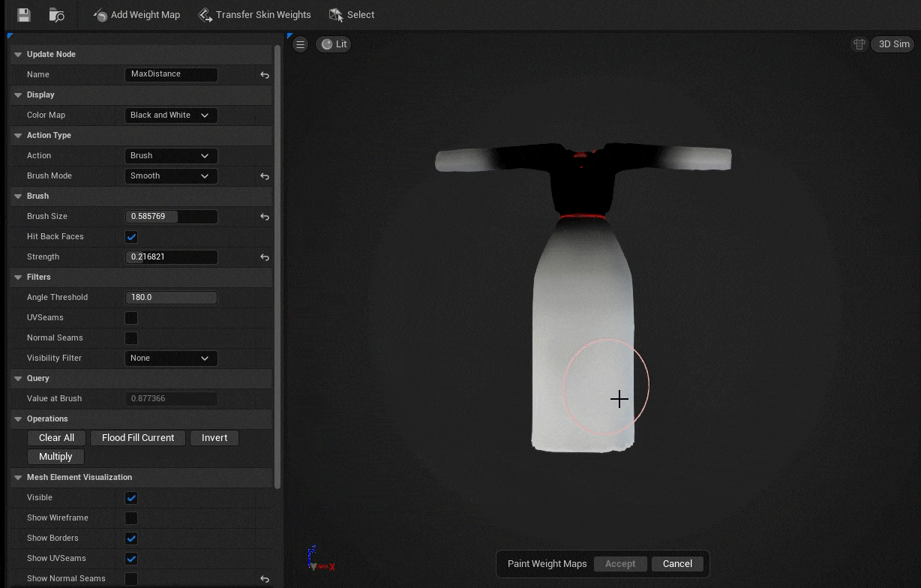Click the Add Weight Map tool
The height and width of the screenshot is (588, 921).
136,15
